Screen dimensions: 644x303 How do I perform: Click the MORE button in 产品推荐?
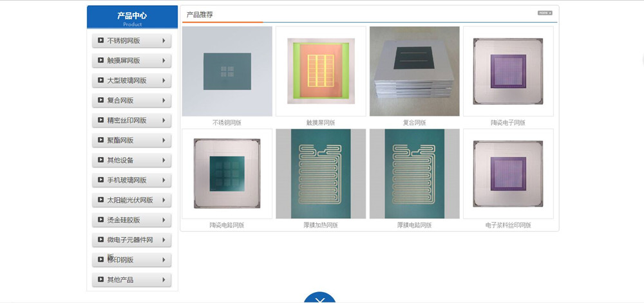(545, 13)
